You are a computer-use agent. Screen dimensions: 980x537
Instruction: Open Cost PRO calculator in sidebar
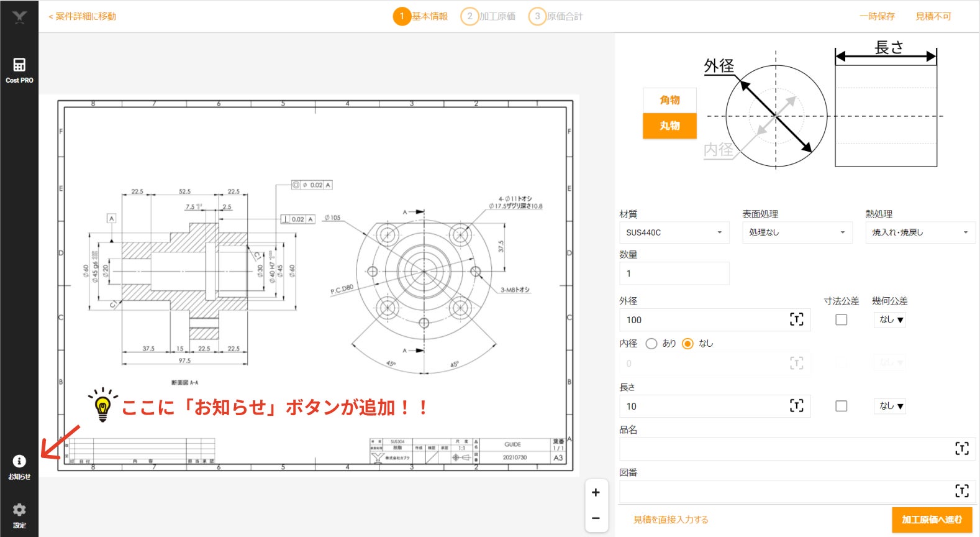pos(19,70)
